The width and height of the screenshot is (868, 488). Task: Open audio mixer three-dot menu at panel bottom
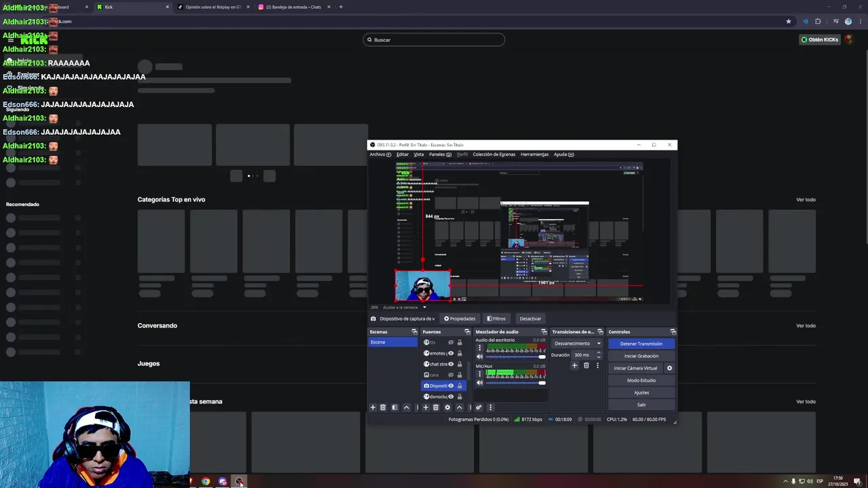490,407
